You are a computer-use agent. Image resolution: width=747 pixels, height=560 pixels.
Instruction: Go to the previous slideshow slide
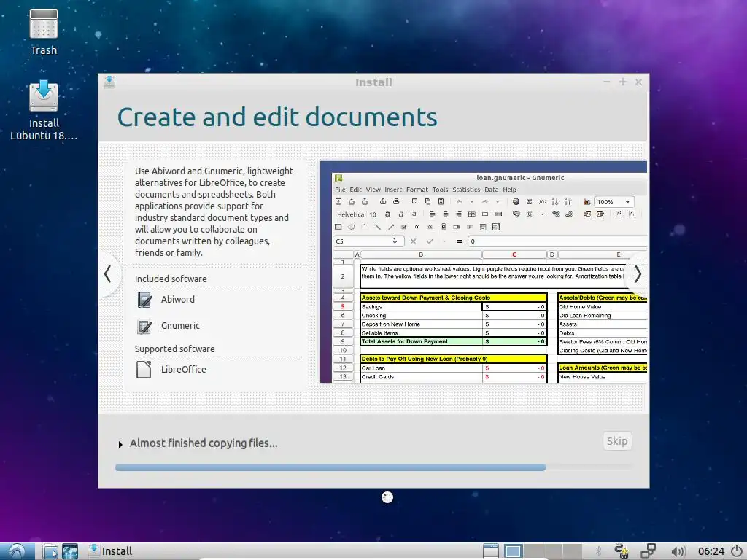coord(108,274)
